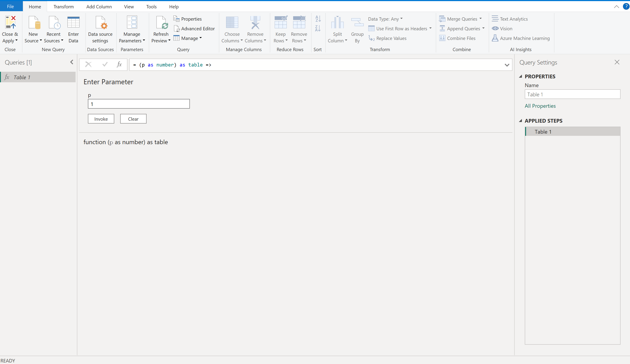Viewport: 630px width, 364px height.
Task: Switch to the Transform tab
Action: pos(64,7)
